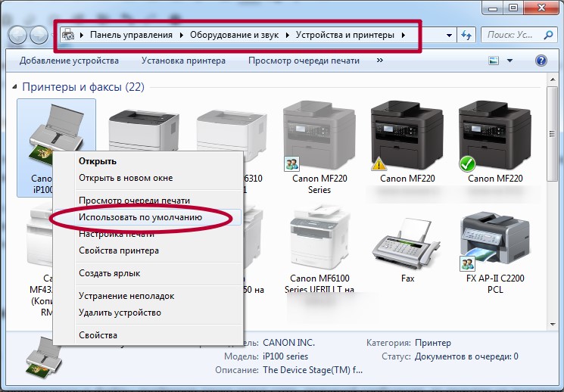Click Установка принтера toolbar button
564x392 pixels.
183,61
